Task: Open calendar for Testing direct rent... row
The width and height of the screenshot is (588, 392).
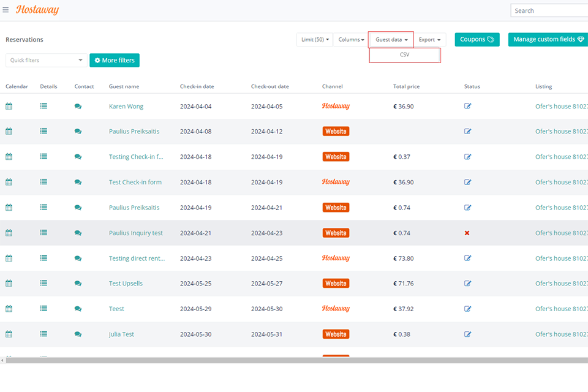Action: (x=9, y=258)
